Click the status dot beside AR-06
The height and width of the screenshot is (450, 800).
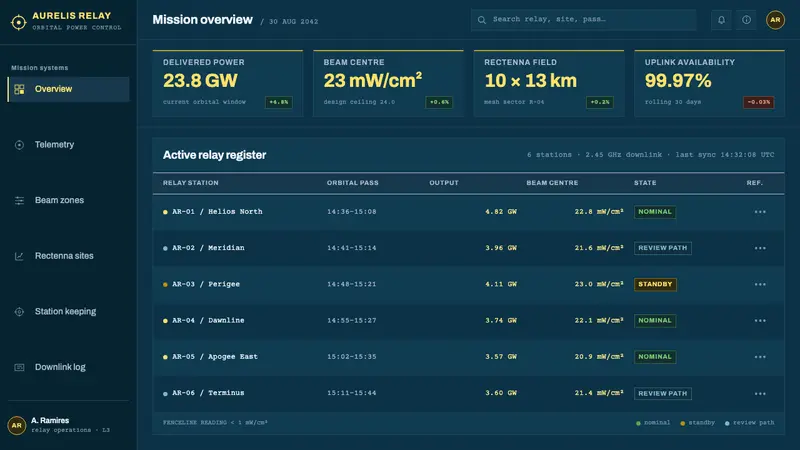coord(165,394)
